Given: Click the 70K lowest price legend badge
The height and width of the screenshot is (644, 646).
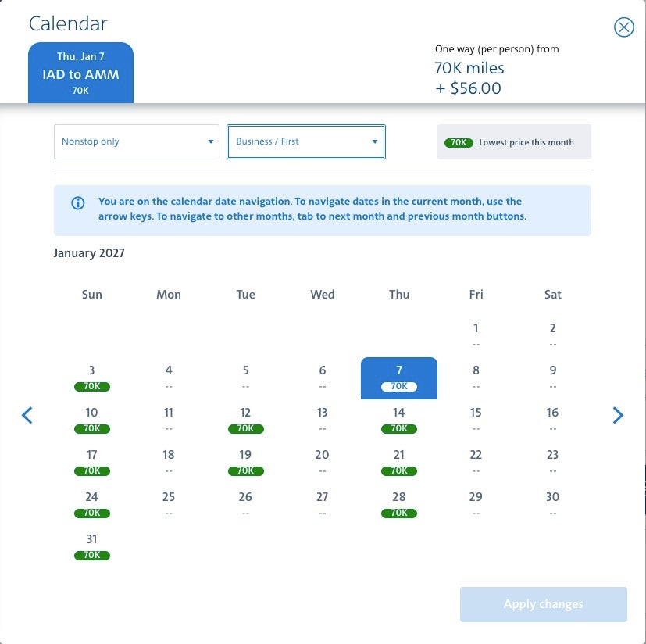Looking at the screenshot, I should pyautogui.click(x=459, y=143).
